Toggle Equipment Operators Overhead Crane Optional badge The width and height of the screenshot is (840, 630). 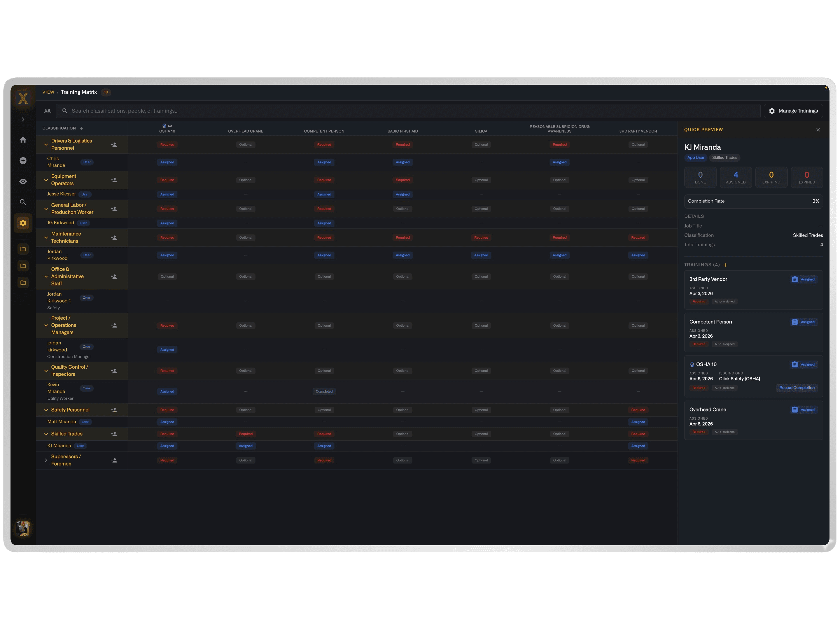pos(246,180)
